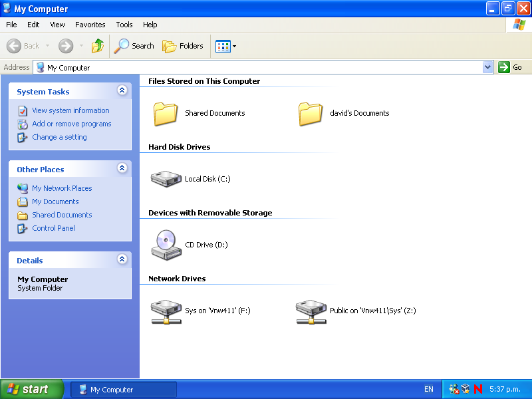Open the Forward history dropdown arrow
Viewport: 532px width, 399px height.
point(81,45)
